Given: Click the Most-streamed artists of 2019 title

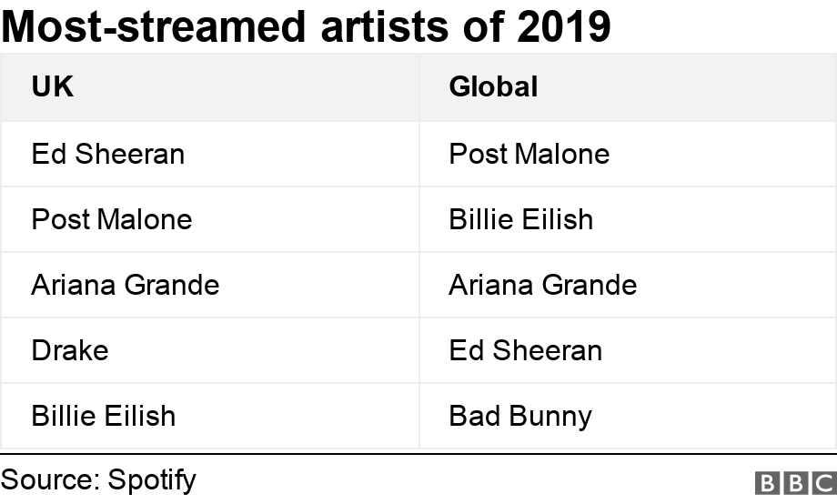Looking at the screenshot, I should click(306, 27).
